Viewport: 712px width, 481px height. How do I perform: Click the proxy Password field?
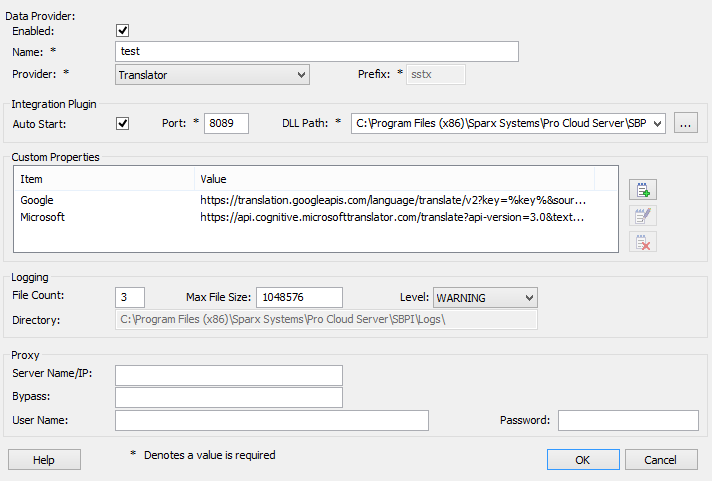pyautogui.click(x=627, y=420)
